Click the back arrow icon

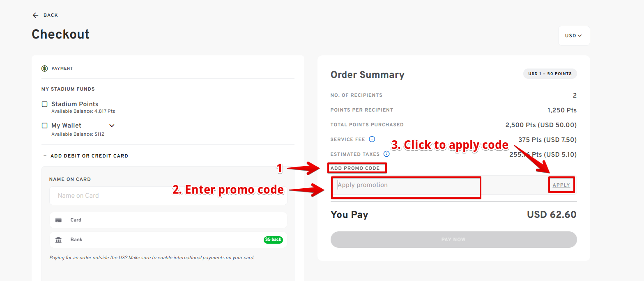click(35, 15)
